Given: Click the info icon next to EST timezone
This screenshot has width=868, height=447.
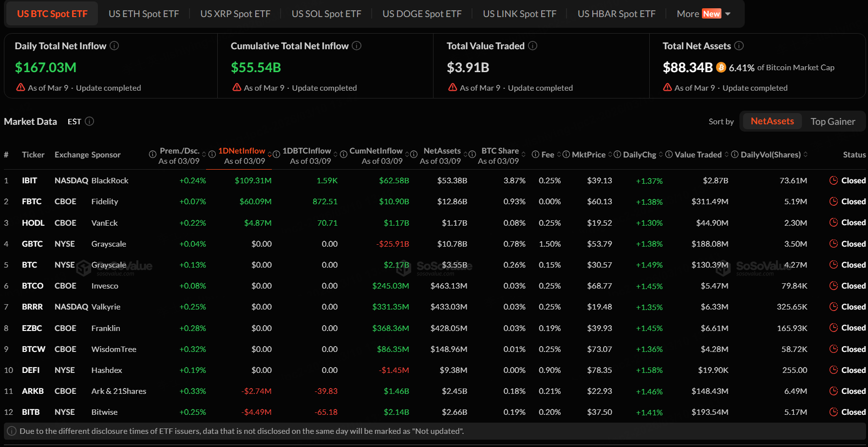Looking at the screenshot, I should click(90, 121).
